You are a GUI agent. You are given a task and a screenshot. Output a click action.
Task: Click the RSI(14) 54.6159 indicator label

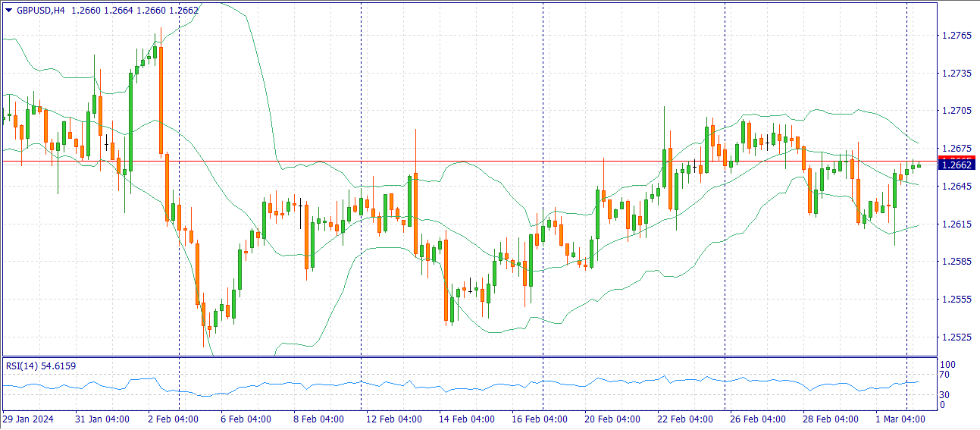point(40,366)
